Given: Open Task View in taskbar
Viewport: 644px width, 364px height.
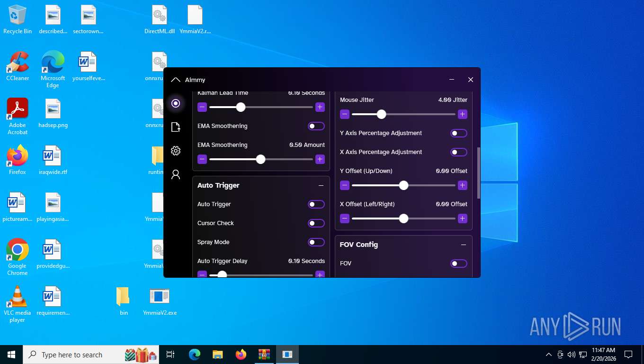Looking at the screenshot, I should pyautogui.click(x=170, y=355).
